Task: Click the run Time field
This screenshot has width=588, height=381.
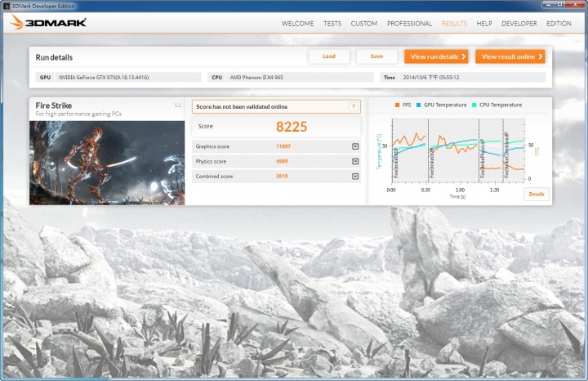Action: 472,78
